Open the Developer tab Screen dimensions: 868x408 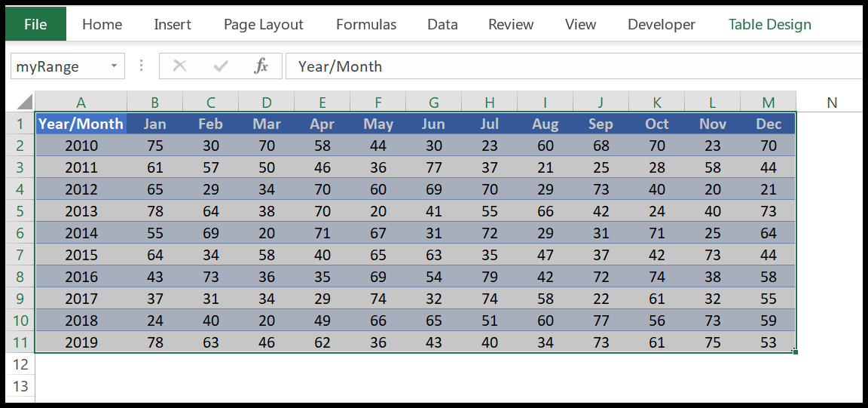point(661,24)
